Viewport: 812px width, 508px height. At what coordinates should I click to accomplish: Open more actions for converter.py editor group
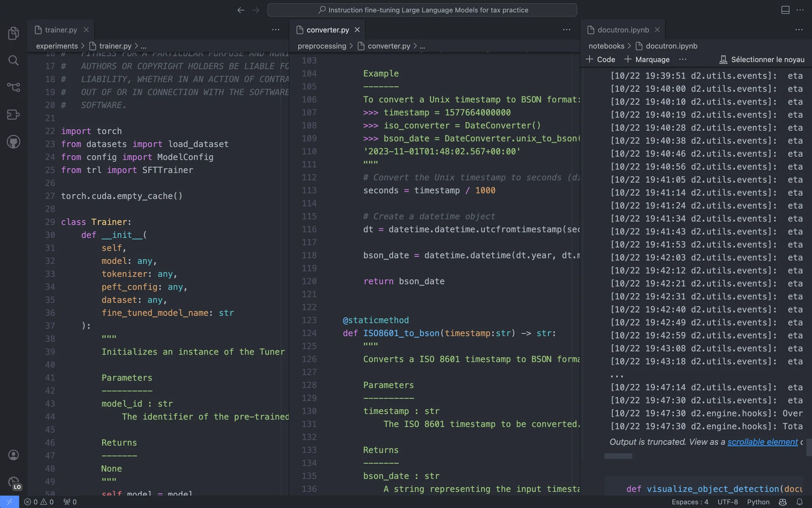pyautogui.click(x=566, y=30)
